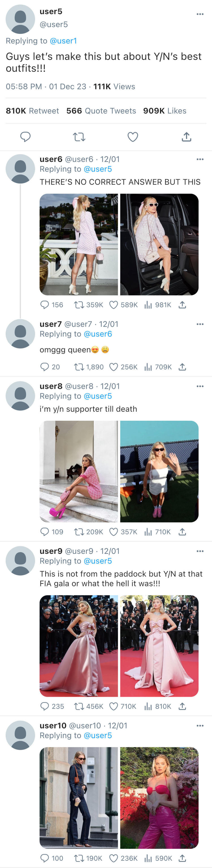212x868 pixels.
Task: Open more options on user5's tweet
Action: (x=200, y=14)
